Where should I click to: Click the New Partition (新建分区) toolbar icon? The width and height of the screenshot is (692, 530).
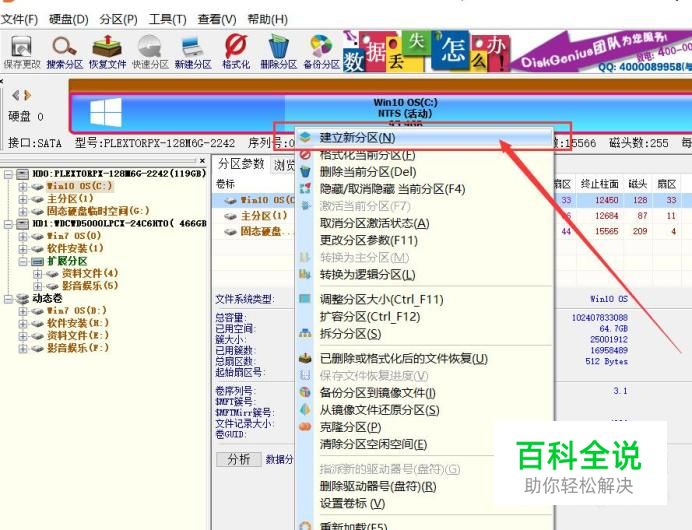pyautogui.click(x=193, y=52)
